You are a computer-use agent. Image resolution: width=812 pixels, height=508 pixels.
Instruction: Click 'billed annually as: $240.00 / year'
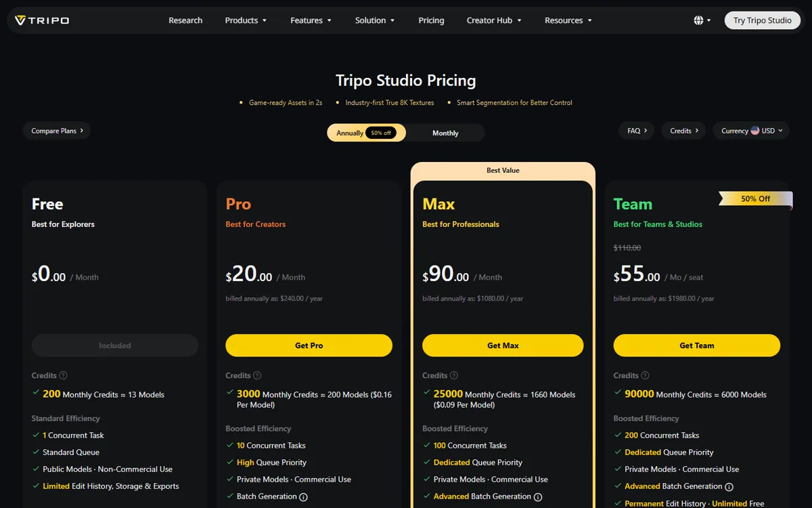(x=274, y=298)
